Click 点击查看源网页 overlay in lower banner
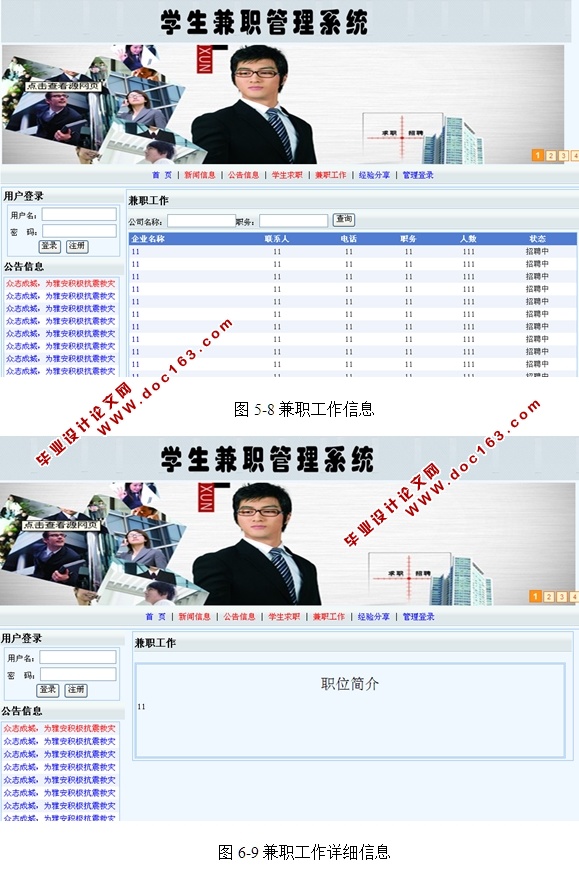579x871 pixels. pyautogui.click(x=61, y=524)
